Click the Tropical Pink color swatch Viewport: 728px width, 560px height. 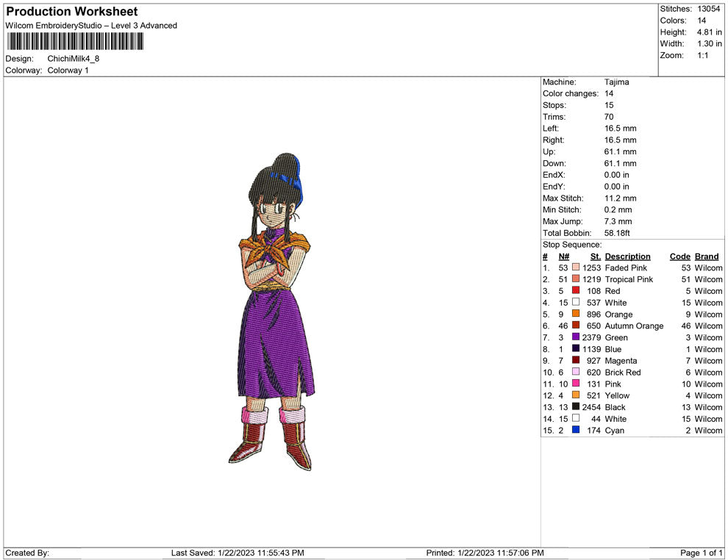576,279
